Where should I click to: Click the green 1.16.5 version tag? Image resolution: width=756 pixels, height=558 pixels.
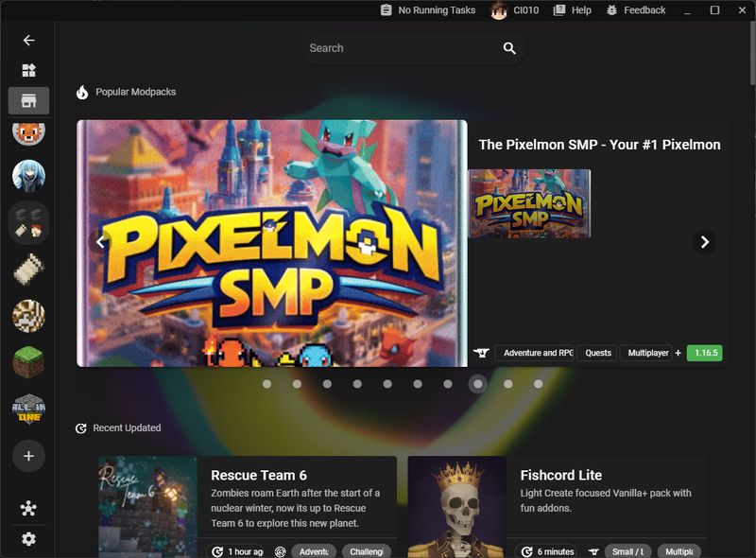click(704, 353)
